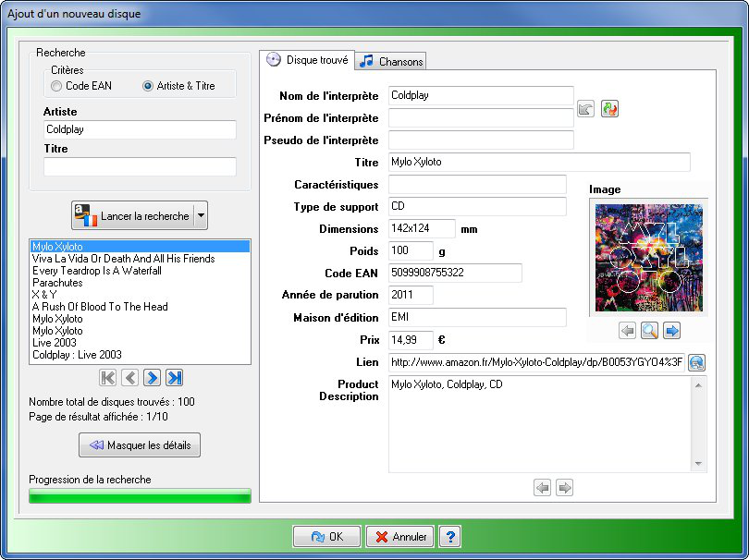Show next cover image arrow
The image size is (749, 560).
(x=671, y=331)
